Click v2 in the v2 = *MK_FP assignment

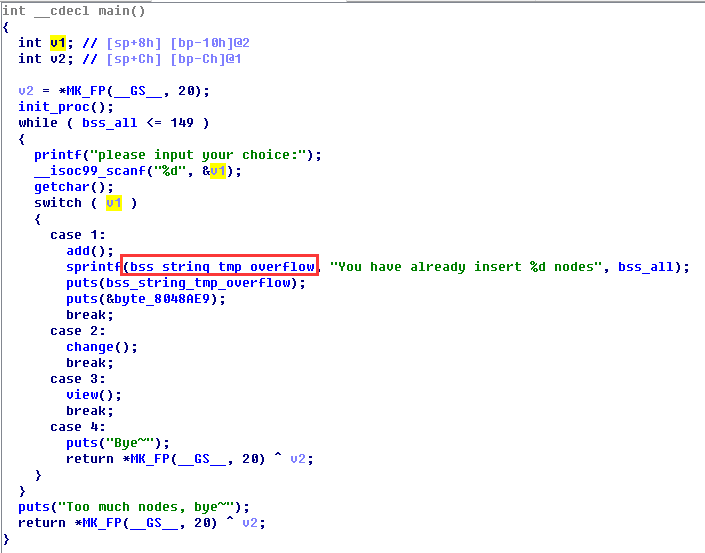coord(26,91)
